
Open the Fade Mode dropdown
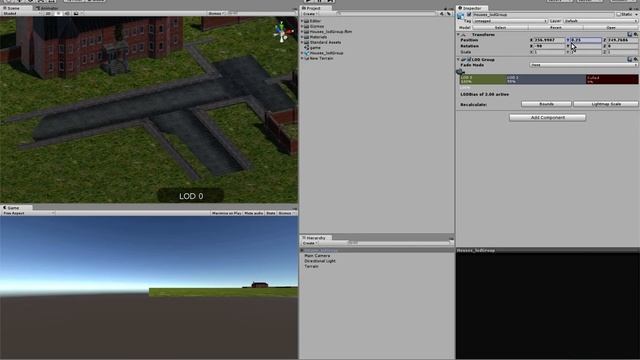pyautogui.click(x=584, y=65)
